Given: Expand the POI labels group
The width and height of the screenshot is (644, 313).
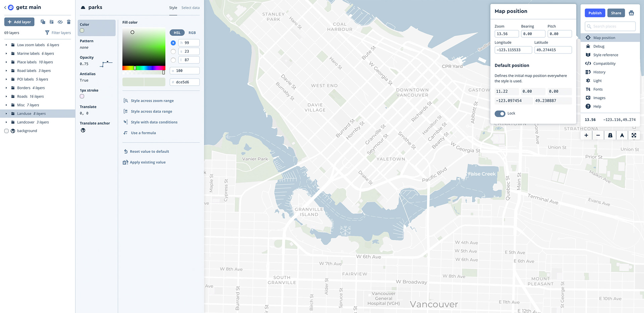Looking at the screenshot, I should coord(6,79).
